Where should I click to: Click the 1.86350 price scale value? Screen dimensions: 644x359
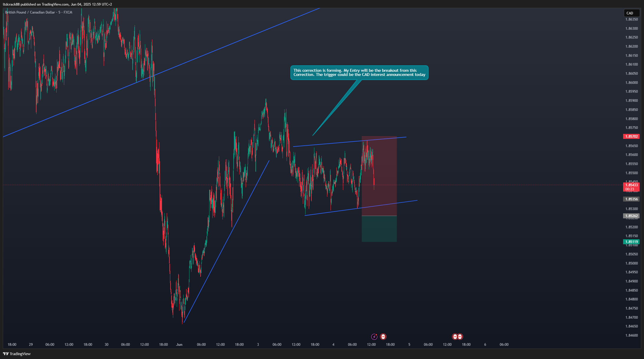[x=632, y=19]
